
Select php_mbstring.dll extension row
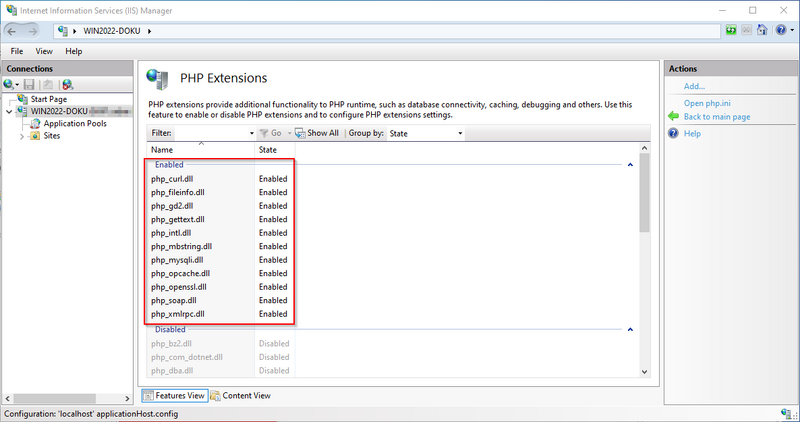click(x=220, y=246)
